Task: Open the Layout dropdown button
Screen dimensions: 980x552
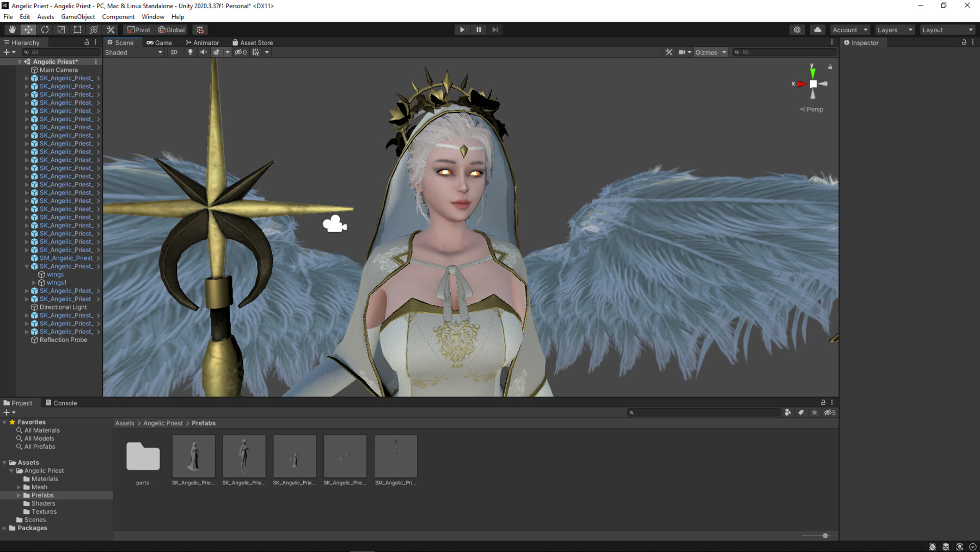Action: coord(947,30)
